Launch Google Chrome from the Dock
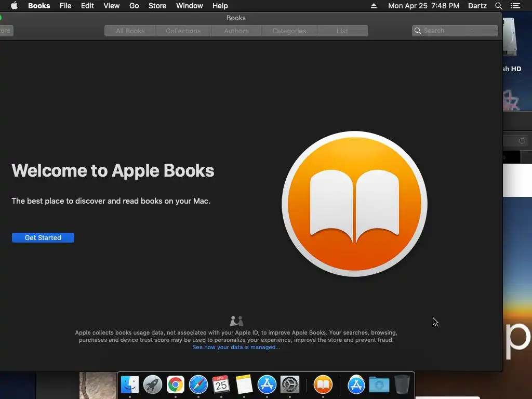The image size is (532, 399). point(176,384)
